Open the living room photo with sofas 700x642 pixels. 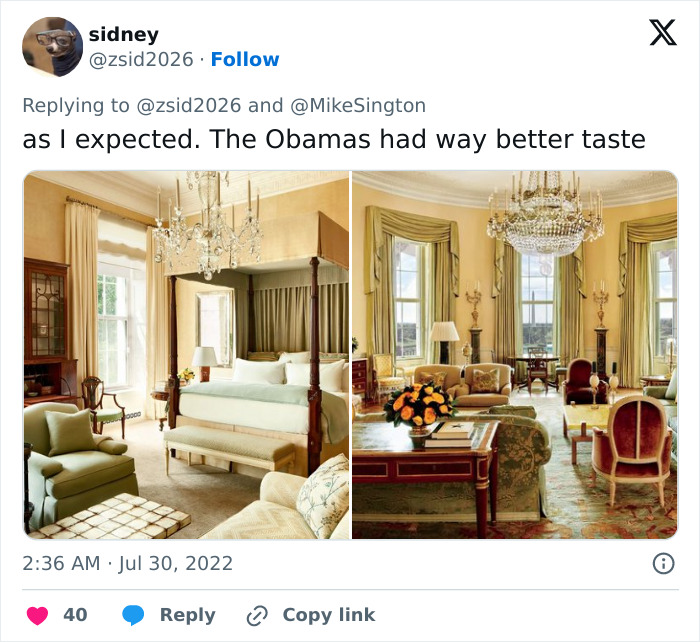point(514,355)
